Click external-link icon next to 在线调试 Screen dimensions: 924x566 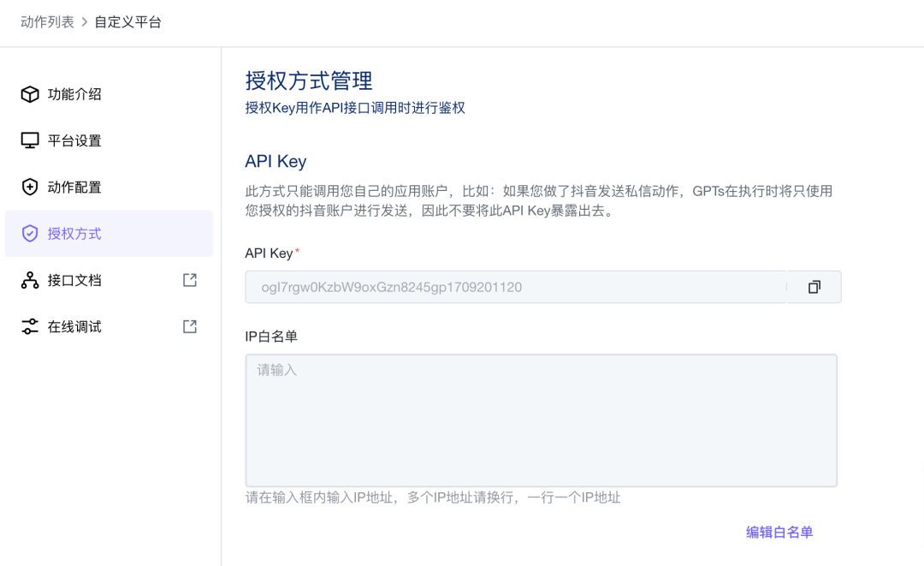tap(190, 326)
